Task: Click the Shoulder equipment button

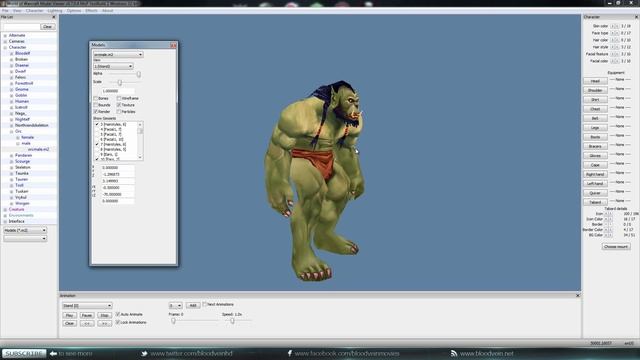Action: (595, 90)
